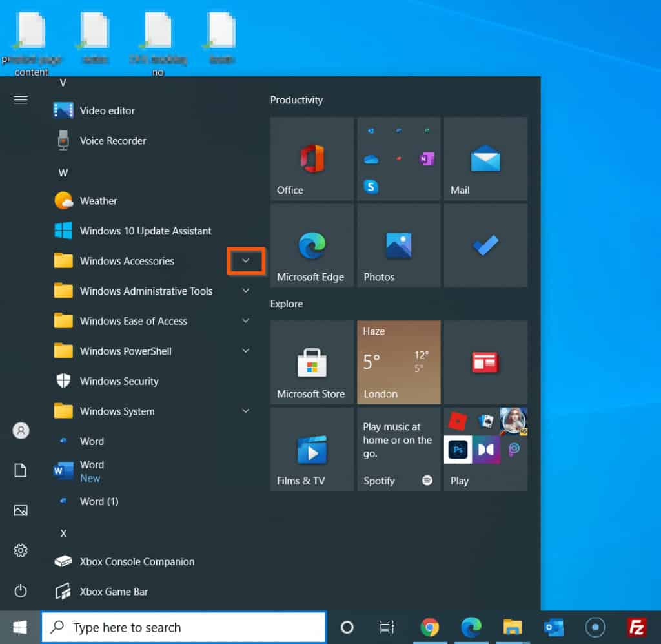Launch Microsoft Edge tile
The width and height of the screenshot is (661, 644).
(312, 245)
